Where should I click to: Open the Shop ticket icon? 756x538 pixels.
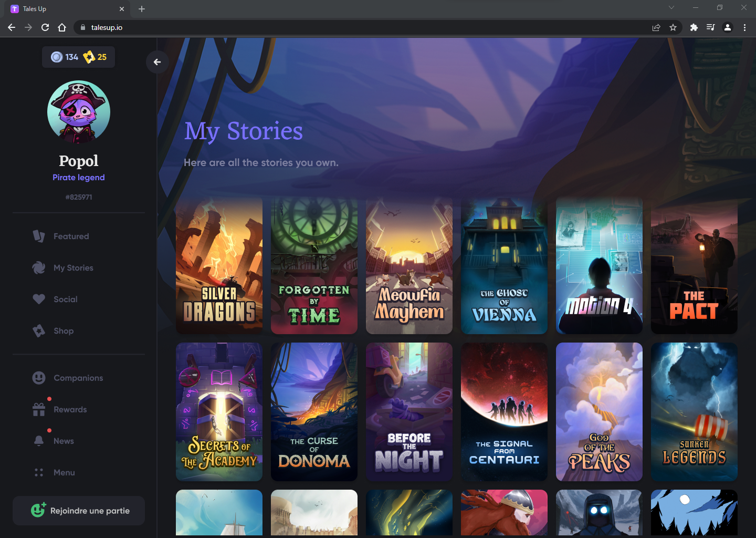tap(39, 331)
